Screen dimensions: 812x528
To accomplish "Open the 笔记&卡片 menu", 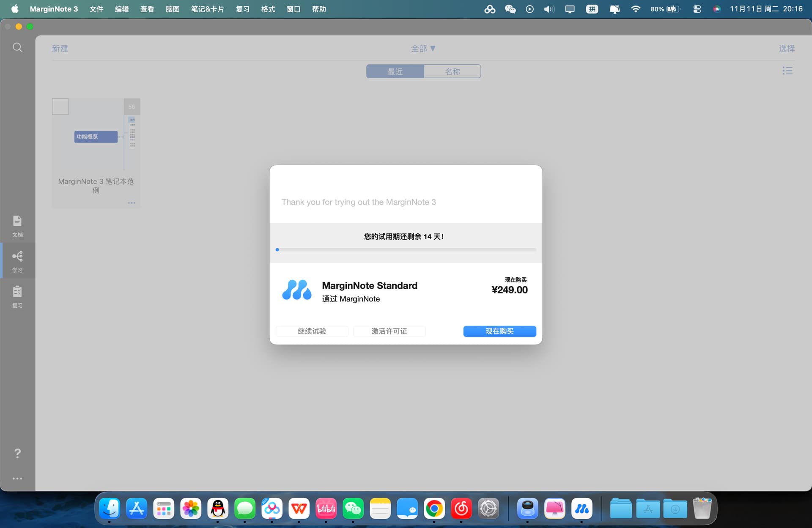I will (x=207, y=9).
